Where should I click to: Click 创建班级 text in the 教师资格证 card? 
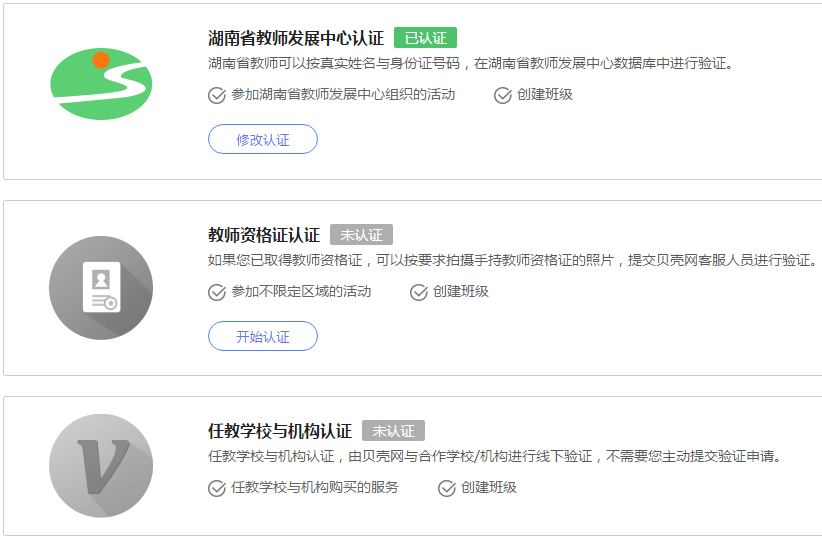click(x=461, y=291)
